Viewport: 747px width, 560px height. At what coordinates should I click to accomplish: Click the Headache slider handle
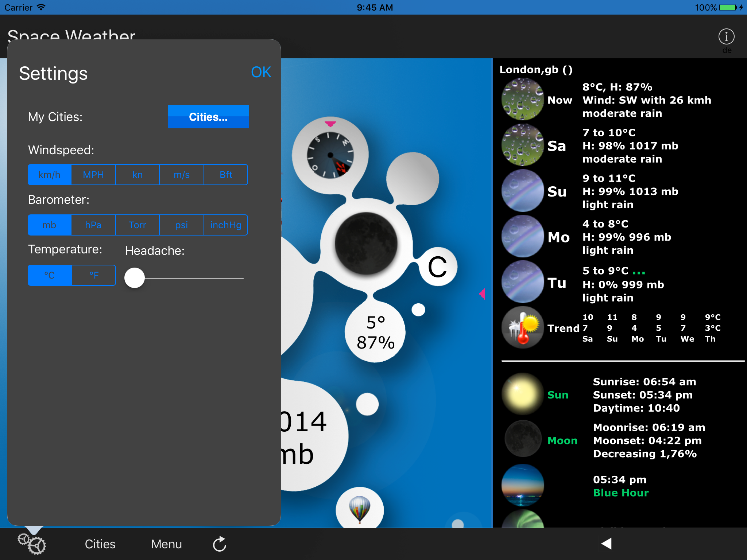coord(135,278)
